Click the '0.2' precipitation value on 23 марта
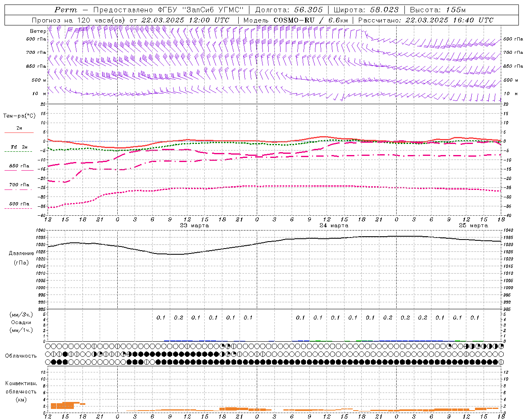 178,318
